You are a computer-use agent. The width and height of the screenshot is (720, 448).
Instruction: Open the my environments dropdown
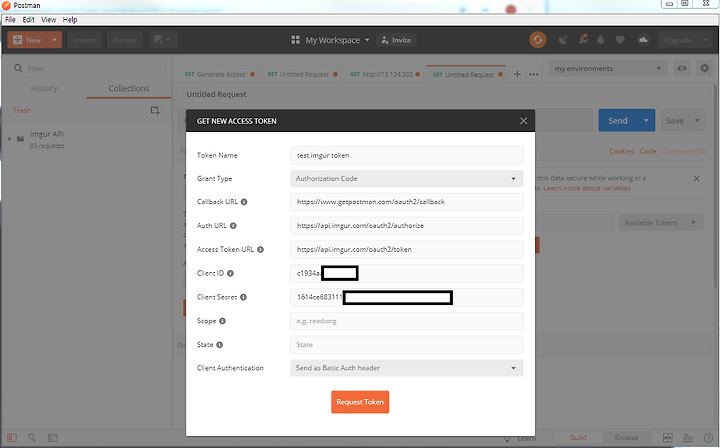point(608,68)
